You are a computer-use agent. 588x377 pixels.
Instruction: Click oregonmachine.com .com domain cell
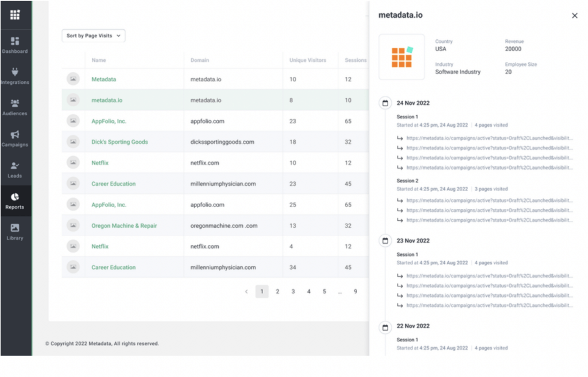click(224, 226)
